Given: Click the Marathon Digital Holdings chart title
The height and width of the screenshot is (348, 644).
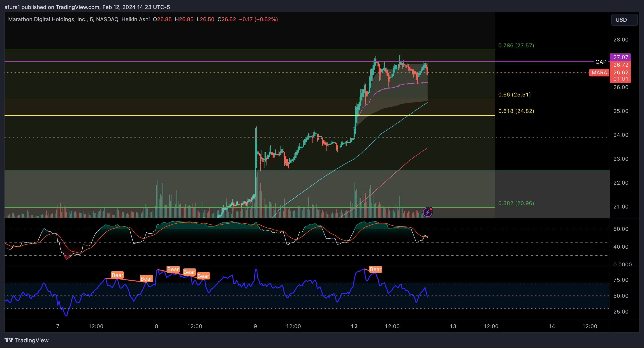Looking at the screenshot, I should (x=48, y=19).
